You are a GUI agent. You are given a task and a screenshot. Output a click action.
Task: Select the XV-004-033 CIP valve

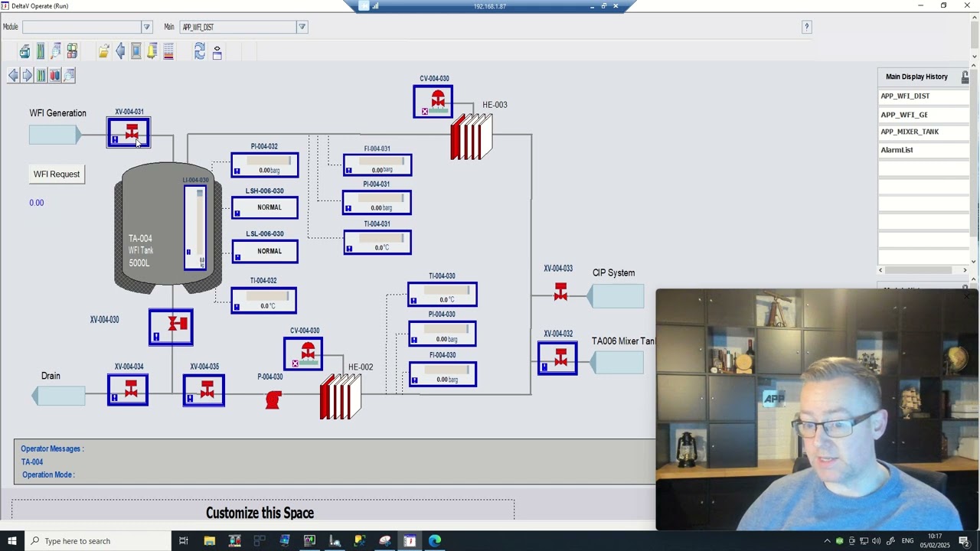pos(560,292)
